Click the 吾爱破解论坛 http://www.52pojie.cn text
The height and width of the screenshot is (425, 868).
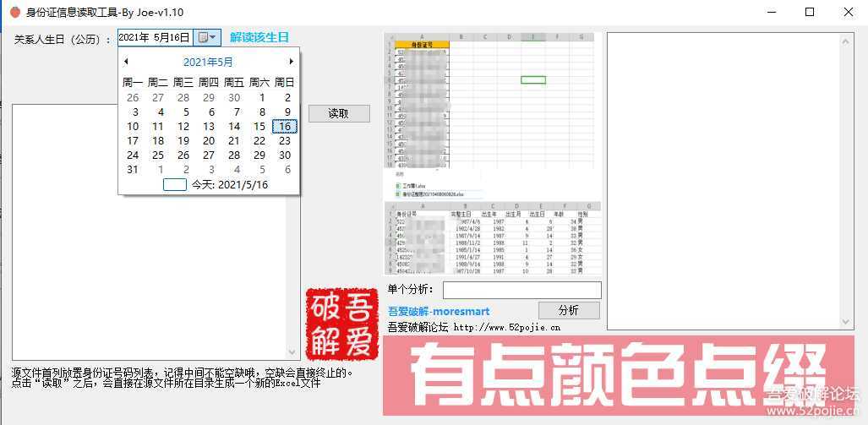pyautogui.click(x=474, y=327)
